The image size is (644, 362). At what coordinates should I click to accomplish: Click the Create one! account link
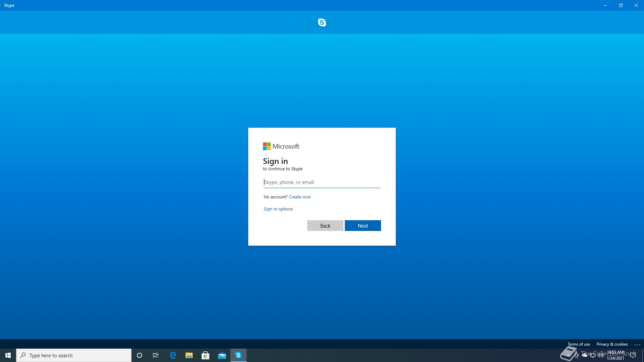click(x=300, y=197)
